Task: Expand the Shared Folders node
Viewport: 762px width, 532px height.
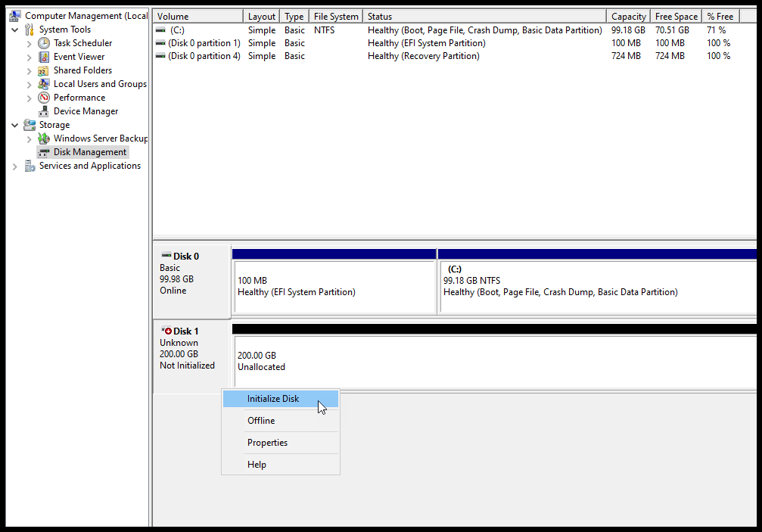Action: 30,71
